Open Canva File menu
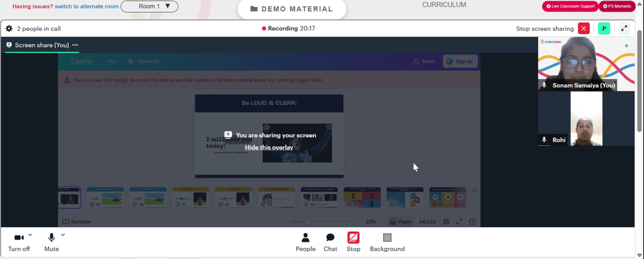This screenshot has width=644, height=259. [112, 61]
